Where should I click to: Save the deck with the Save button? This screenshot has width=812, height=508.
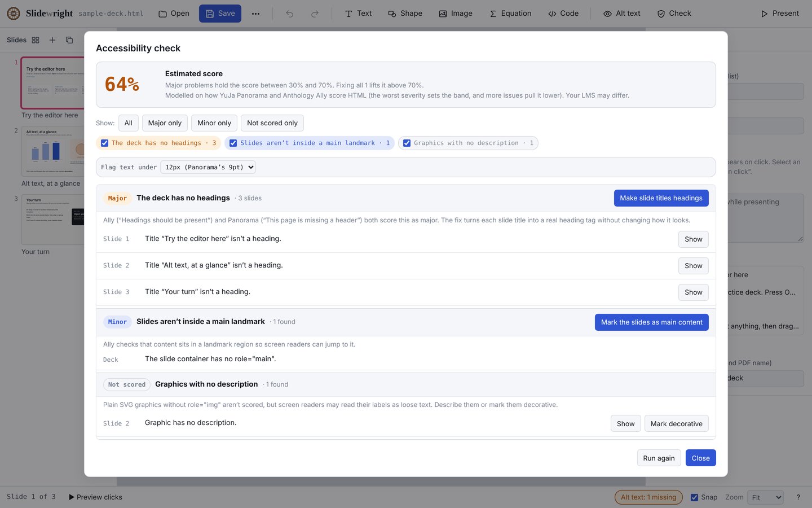pyautogui.click(x=220, y=14)
